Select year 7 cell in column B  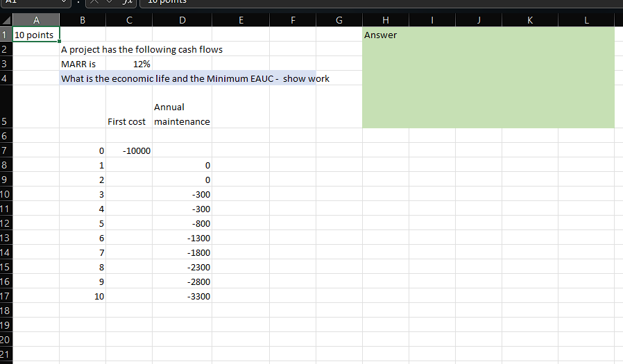(83, 252)
